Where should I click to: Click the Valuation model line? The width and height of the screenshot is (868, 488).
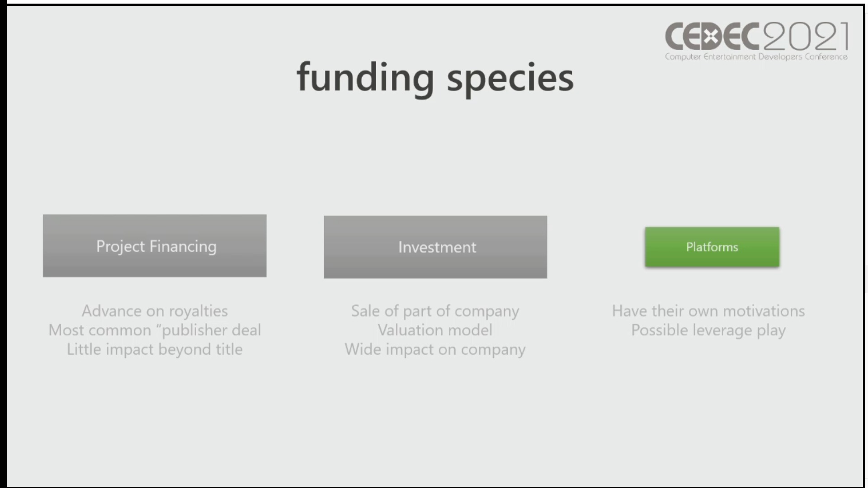coord(435,330)
